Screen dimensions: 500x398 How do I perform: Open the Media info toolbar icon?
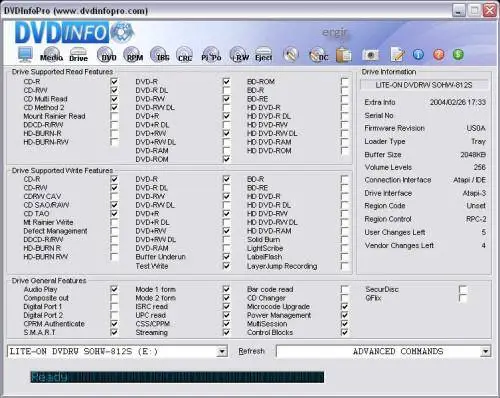tap(51, 54)
